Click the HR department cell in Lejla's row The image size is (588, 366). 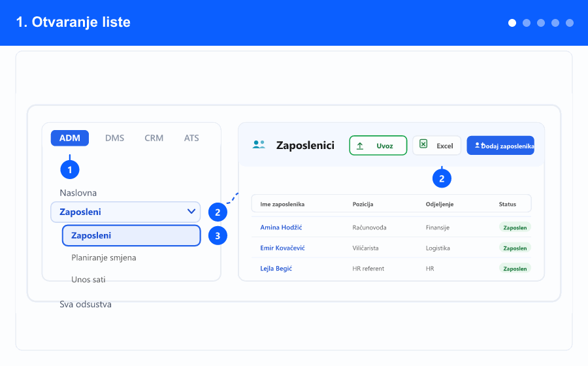point(430,269)
